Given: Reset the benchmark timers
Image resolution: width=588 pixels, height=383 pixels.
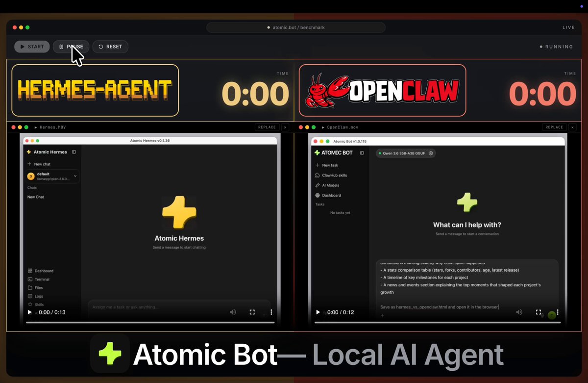Looking at the screenshot, I should [x=110, y=47].
